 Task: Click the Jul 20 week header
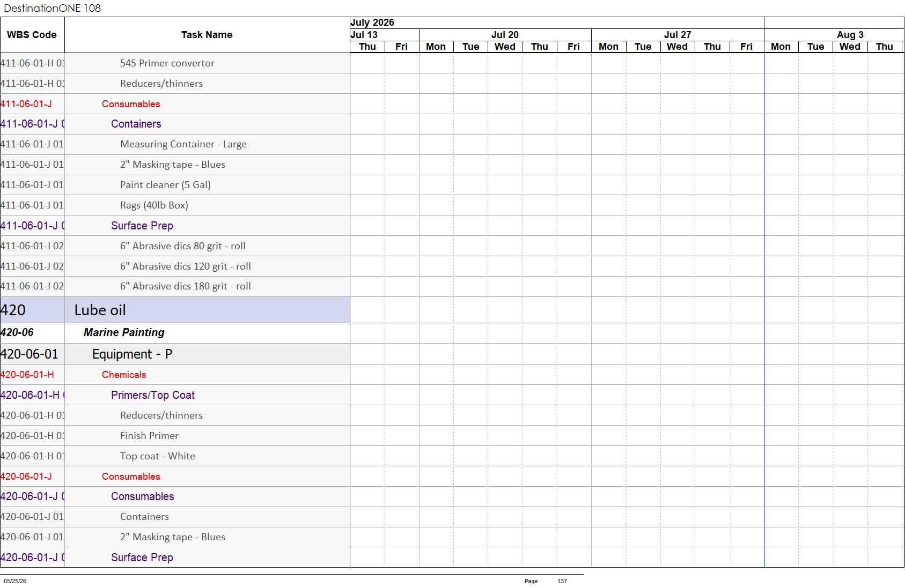point(505,35)
